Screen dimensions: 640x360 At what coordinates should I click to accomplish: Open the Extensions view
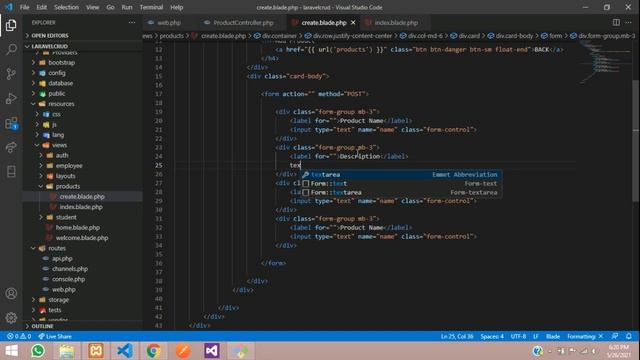coord(11,123)
